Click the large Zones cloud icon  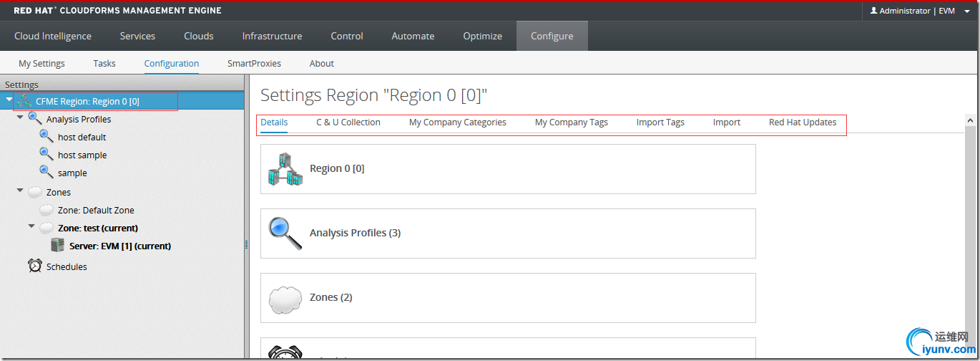285,297
